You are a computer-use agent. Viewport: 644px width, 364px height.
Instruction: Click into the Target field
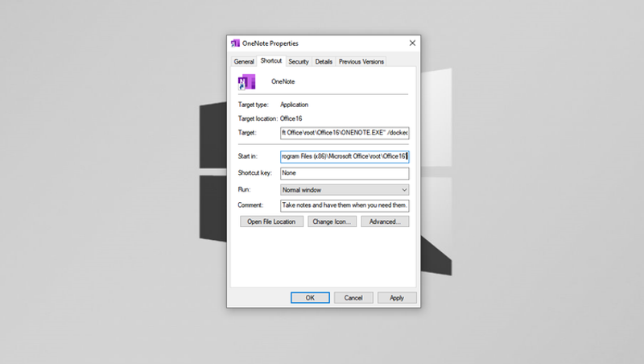[x=345, y=133]
